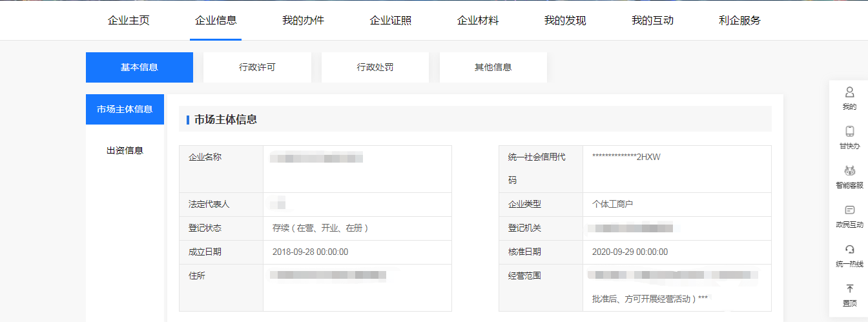Go to 企业主页 in top navigation
The image size is (868, 322).
click(x=129, y=21)
